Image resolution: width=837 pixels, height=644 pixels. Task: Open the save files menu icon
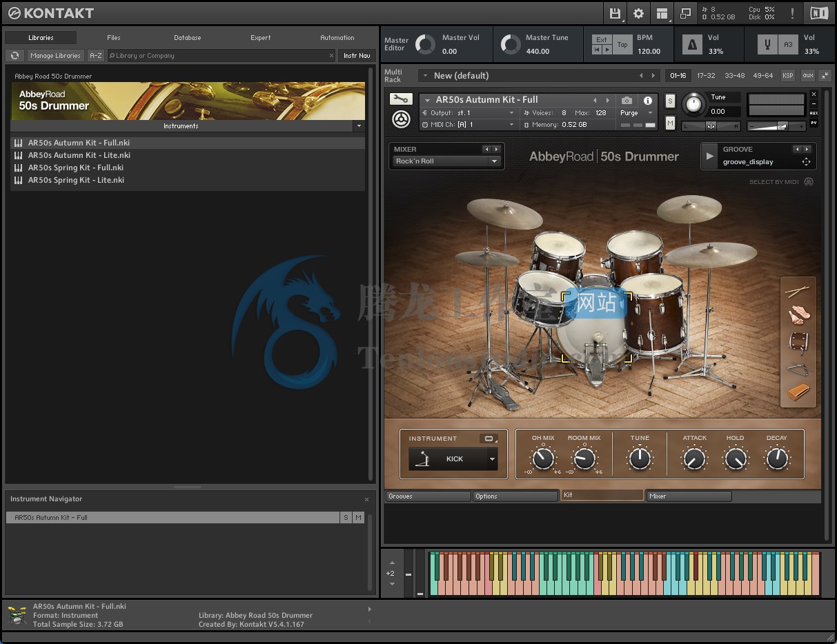[x=616, y=13]
